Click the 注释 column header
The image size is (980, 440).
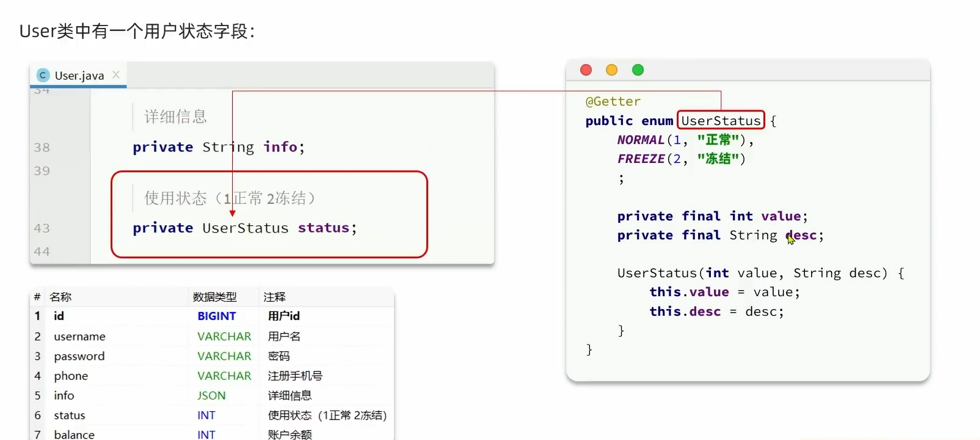[274, 297]
